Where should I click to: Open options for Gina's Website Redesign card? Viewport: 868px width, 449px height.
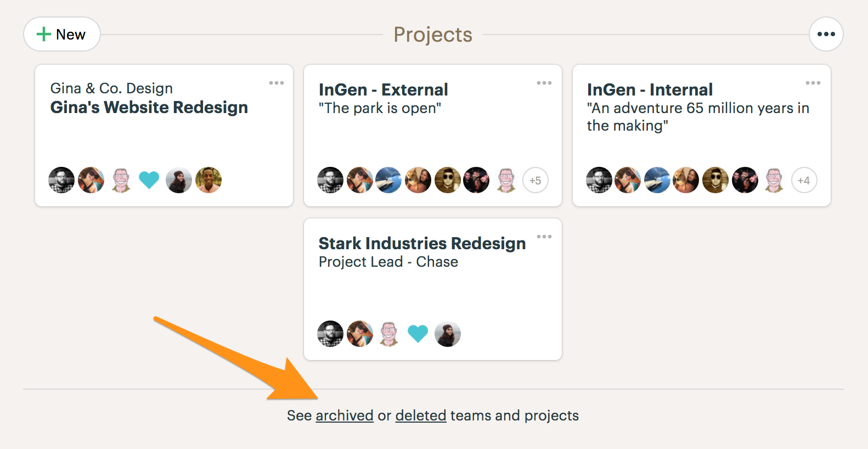click(x=277, y=83)
